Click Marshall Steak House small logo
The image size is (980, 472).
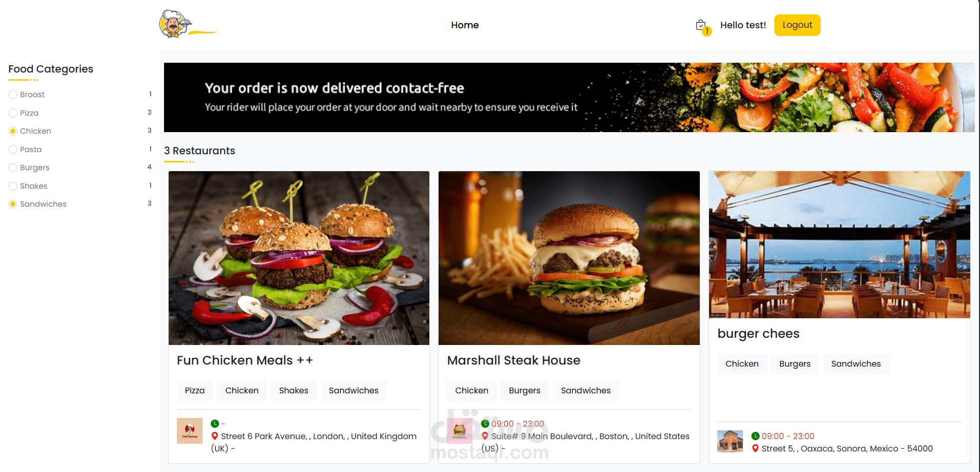[460, 431]
